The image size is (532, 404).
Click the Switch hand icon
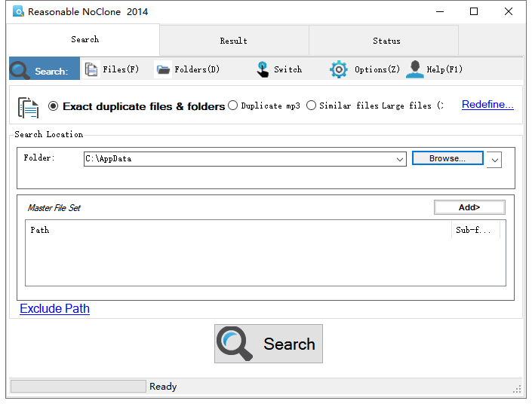coord(262,69)
